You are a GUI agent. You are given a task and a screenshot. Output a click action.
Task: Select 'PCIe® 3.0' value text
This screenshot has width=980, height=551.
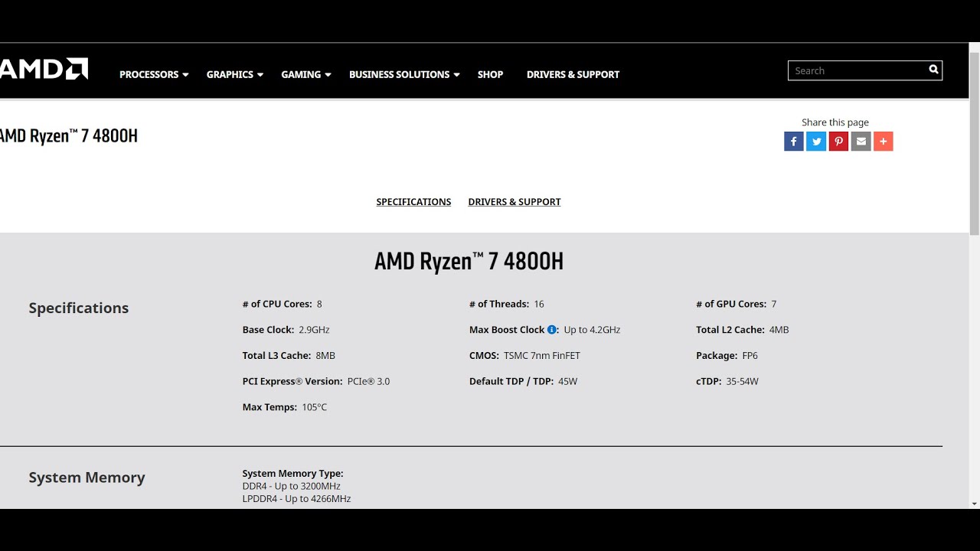click(368, 381)
